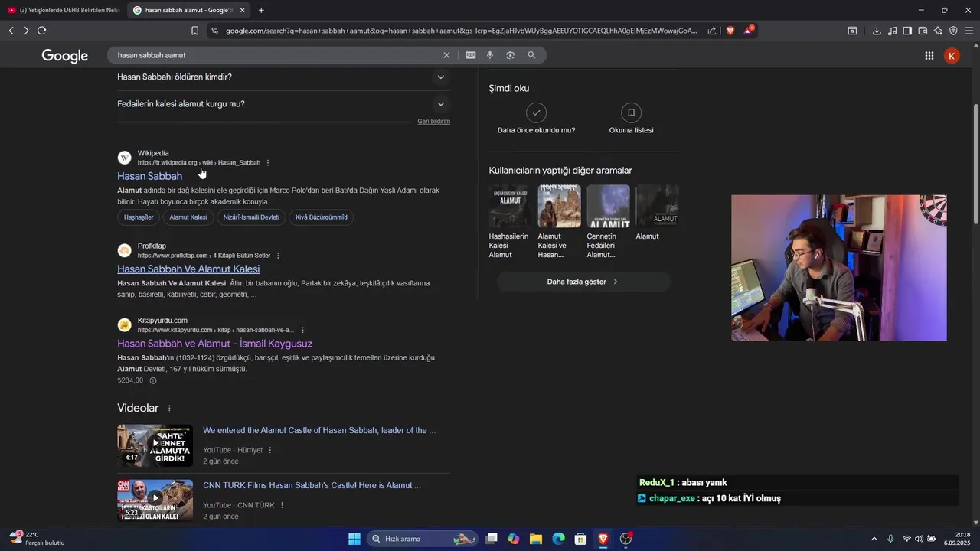Open Leo AI sparkle icon
The height and width of the screenshot is (551, 980).
tap(938, 31)
